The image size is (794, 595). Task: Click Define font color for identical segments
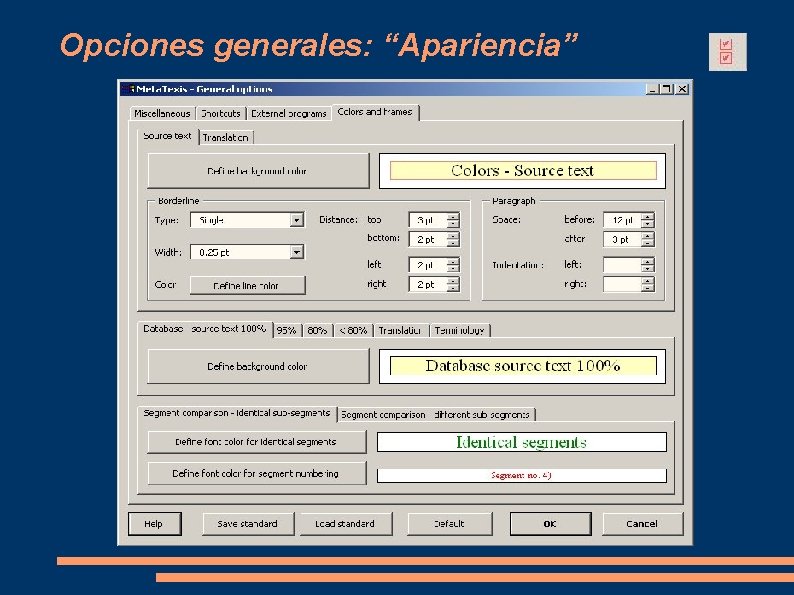click(x=257, y=442)
